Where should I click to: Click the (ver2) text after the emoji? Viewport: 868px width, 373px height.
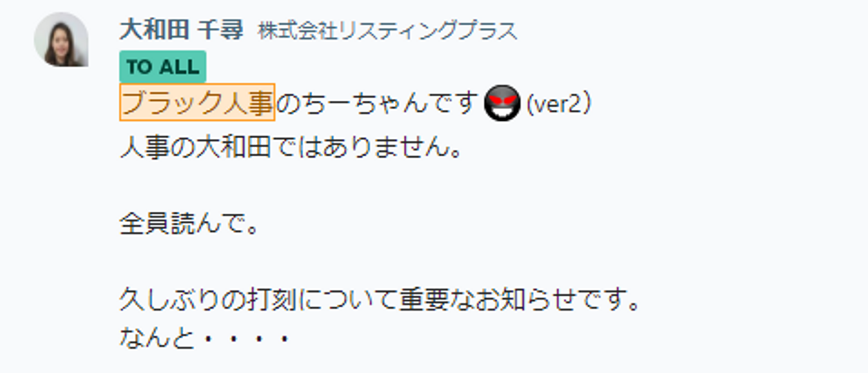tap(559, 104)
